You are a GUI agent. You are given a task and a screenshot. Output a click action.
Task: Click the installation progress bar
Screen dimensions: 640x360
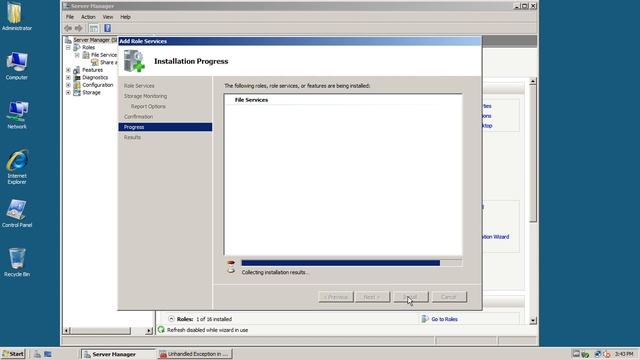351,263
